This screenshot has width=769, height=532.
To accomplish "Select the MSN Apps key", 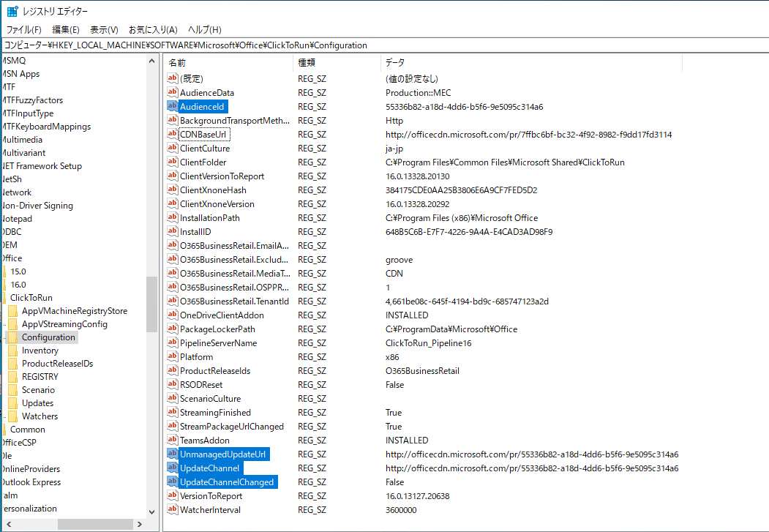I will click(20, 74).
